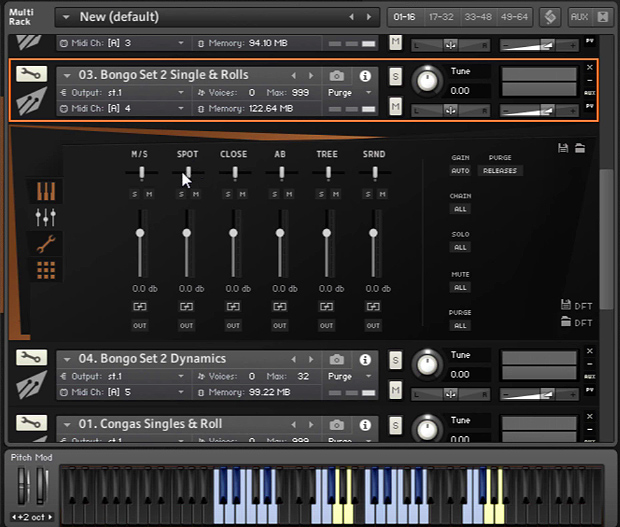This screenshot has width=620, height=527.
Task: Open the orange wrench tools page
Action: [46, 244]
